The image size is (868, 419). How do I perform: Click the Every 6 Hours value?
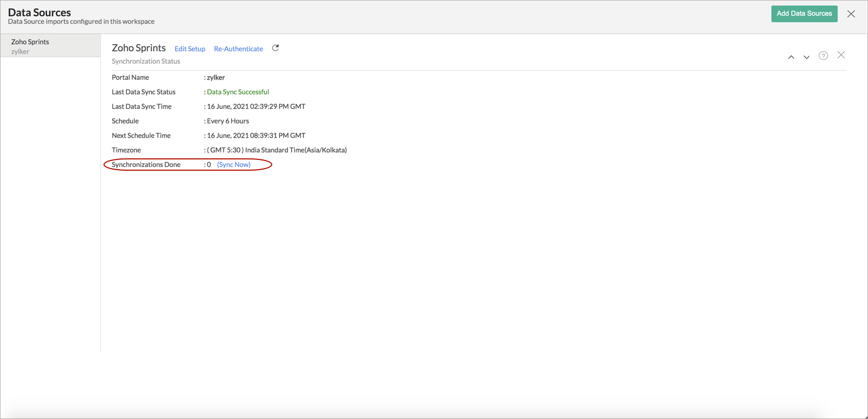tap(228, 121)
